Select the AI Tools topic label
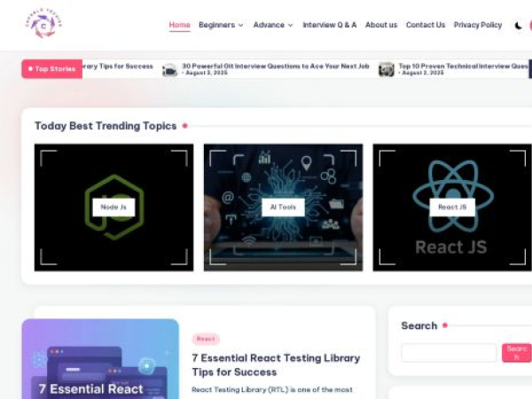This screenshot has height=399, width=532. tap(283, 207)
